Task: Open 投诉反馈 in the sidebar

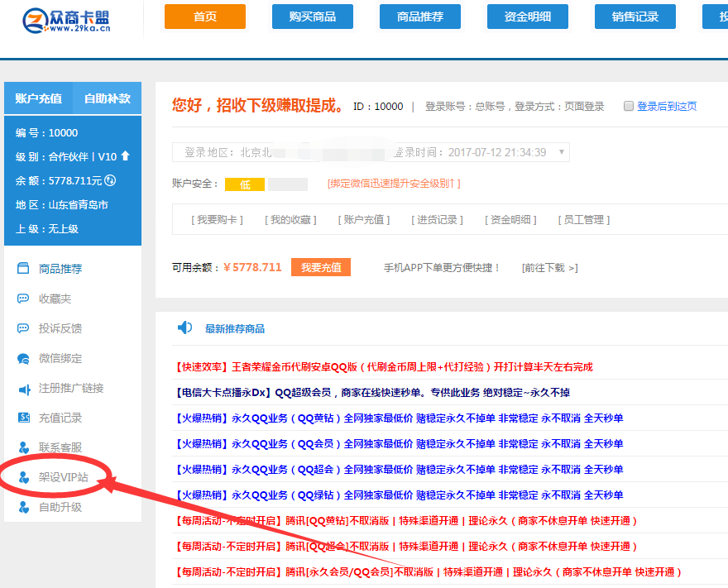Action: [60, 328]
